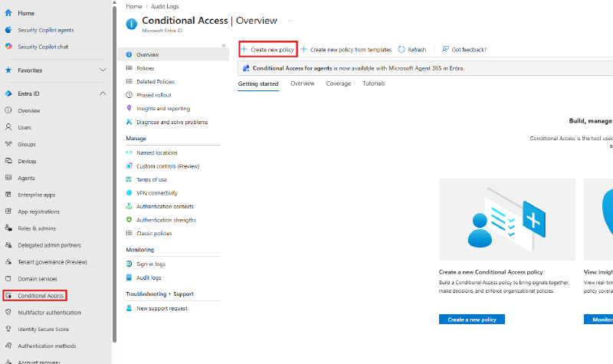Click the Devices icon in sidebar
613x364 pixels.
click(8, 161)
